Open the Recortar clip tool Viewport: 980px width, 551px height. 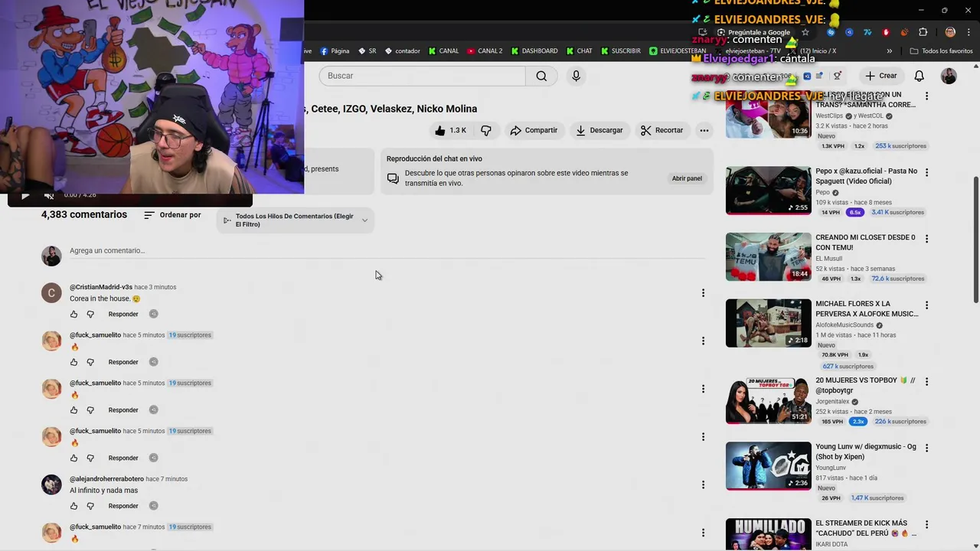click(x=661, y=130)
